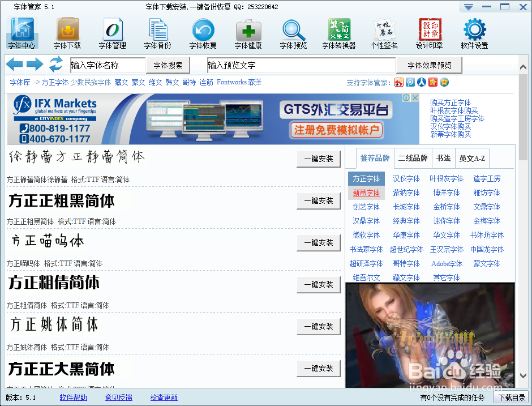This screenshot has height=406, width=532.
Task: Select the 华文字体 brand
Action: click(447, 235)
